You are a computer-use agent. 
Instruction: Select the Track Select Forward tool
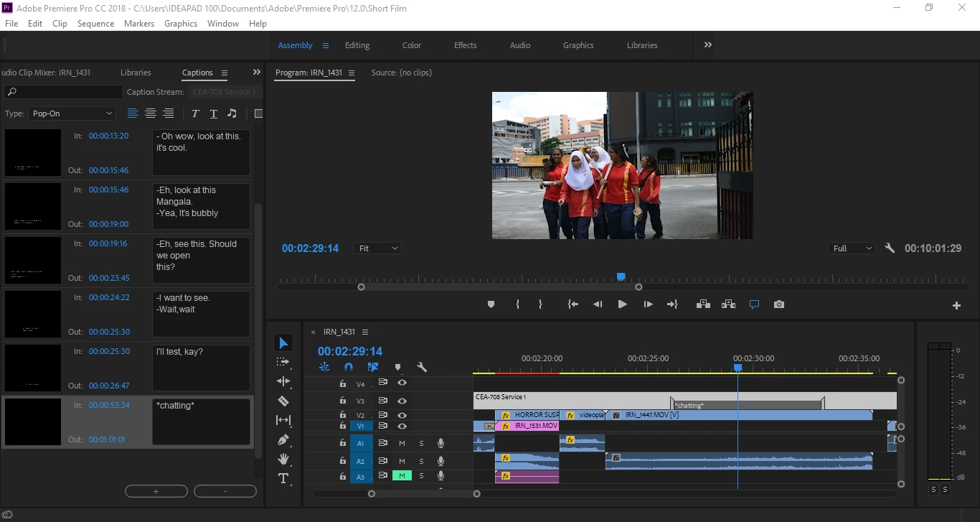[283, 362]
